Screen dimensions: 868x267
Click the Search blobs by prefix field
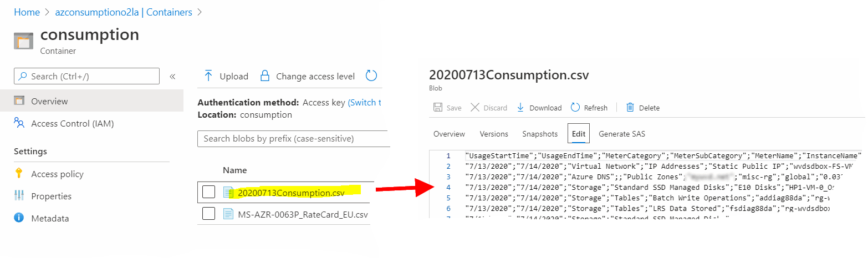pos(288,139)
